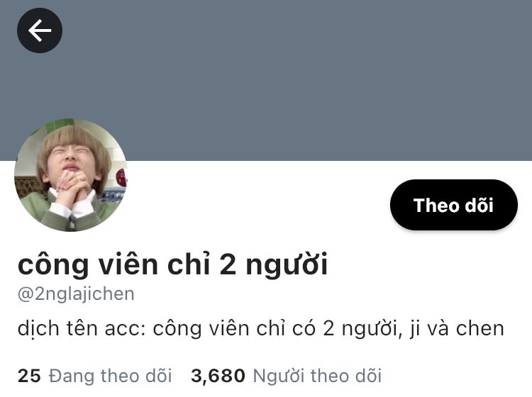532x397 pixels.
Task: Click the blonde-haired person's avatar photo
Action: point(71,175)
